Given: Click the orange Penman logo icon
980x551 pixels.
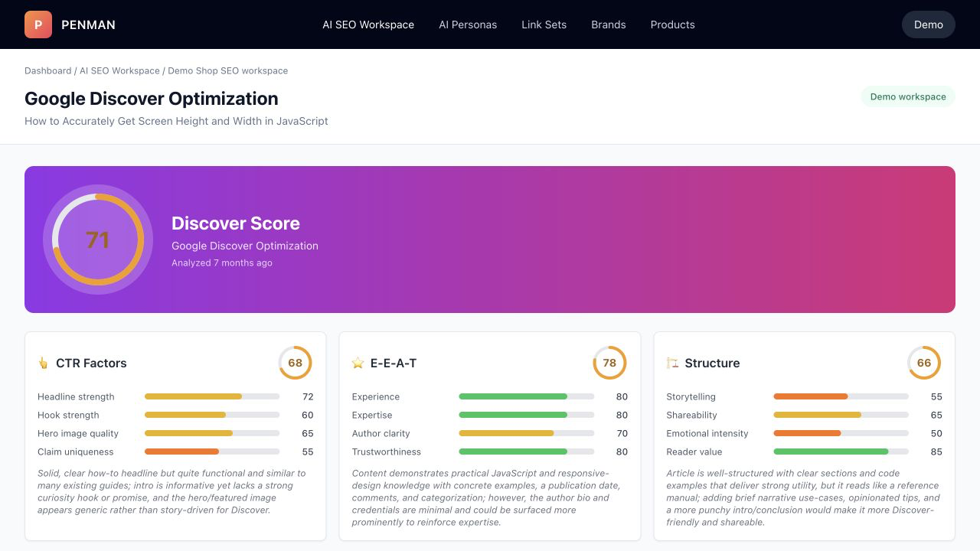Looking at the screenshot, I should [38, 24].
